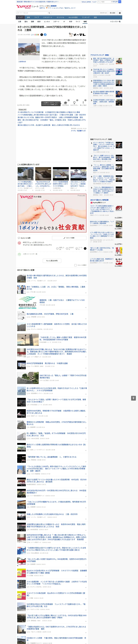The width and height of the screenshot is (138, 644).
Task: Open the ランキング navigation tab
Action: pyautogui.click(x=86, y=17)
